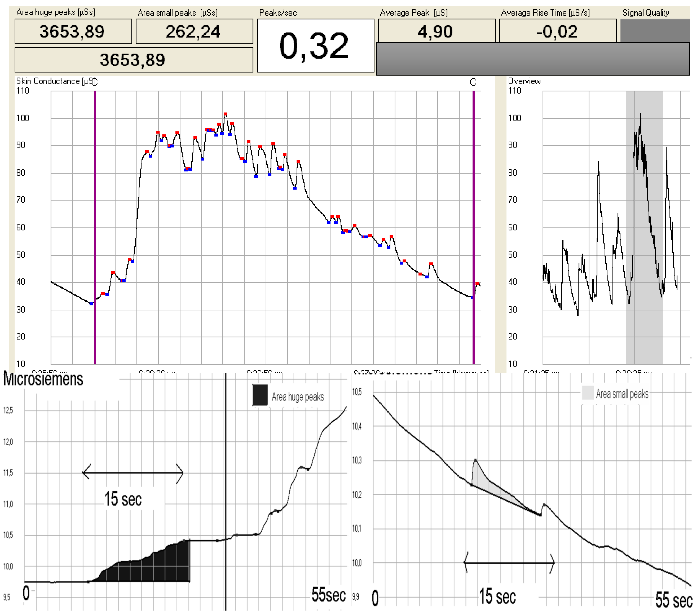Click the letter C above the right marker
Viewport: 697px width, 616px height.
(473, 82)
